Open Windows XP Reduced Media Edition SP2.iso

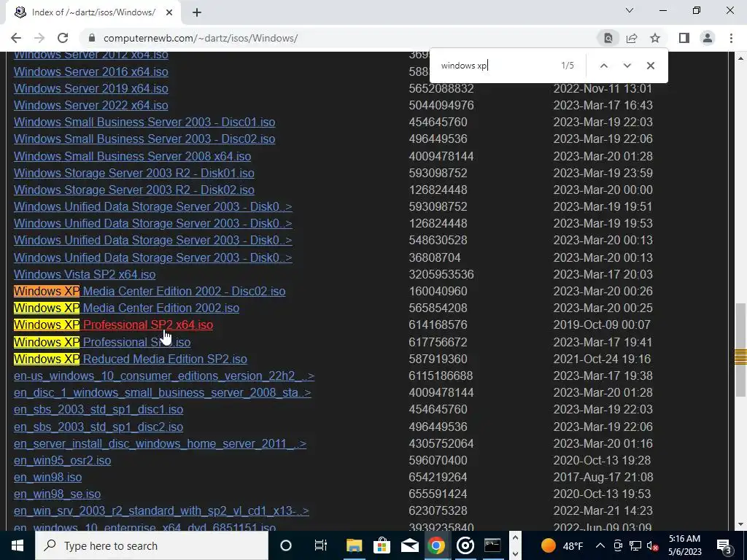click(x=131, y=359)
